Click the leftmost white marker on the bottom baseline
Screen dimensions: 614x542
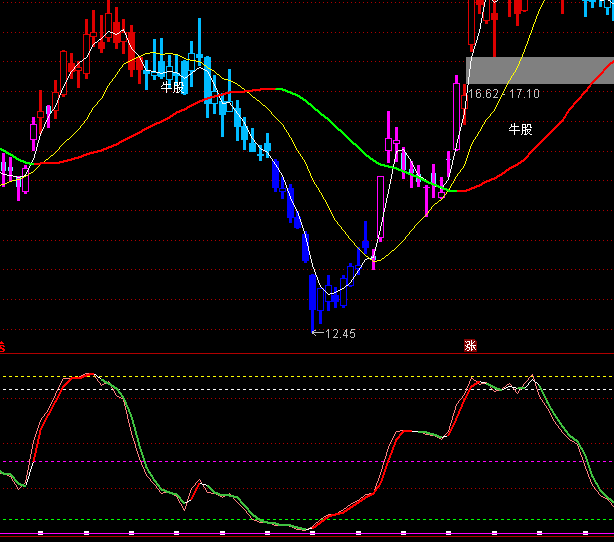(x=41, y=533)
